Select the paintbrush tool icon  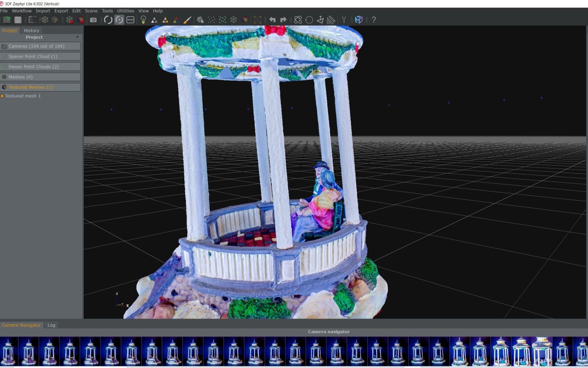(187, 20)
